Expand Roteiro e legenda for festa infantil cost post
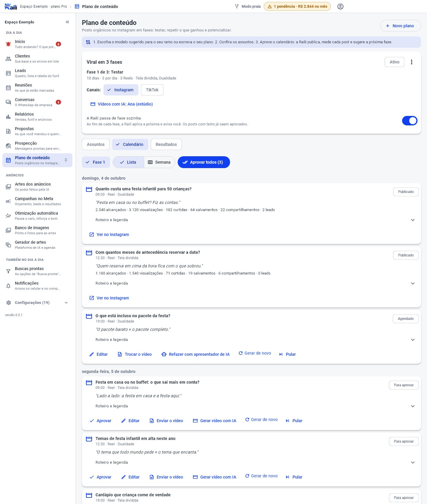The height and width of the screenshot is (504, 427). 255,220
